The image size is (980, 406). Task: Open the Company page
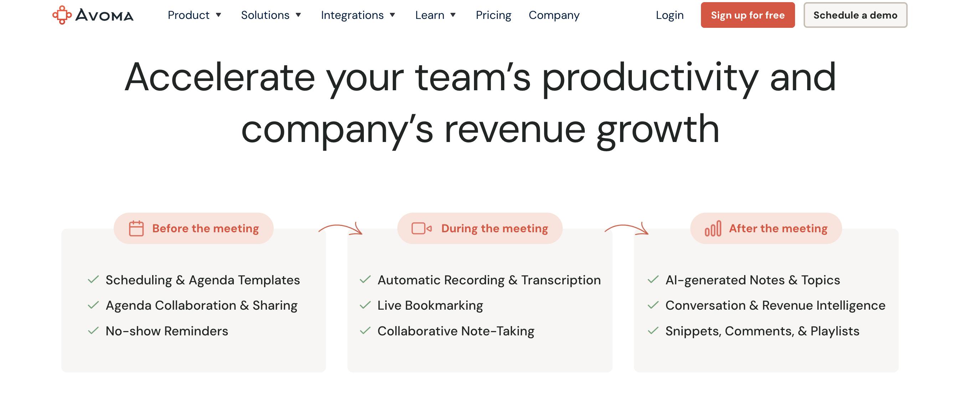[554, 15]
